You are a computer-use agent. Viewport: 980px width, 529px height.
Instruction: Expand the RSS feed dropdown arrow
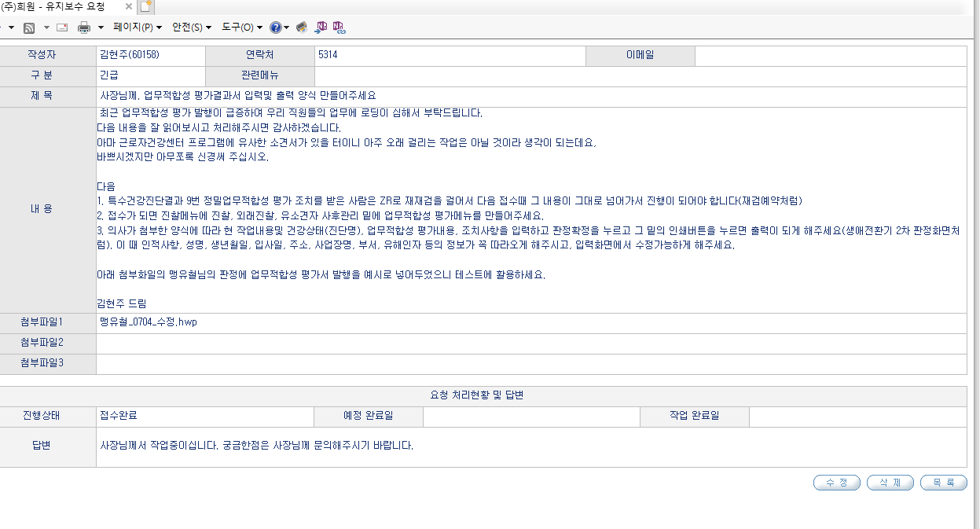[46, 28]
